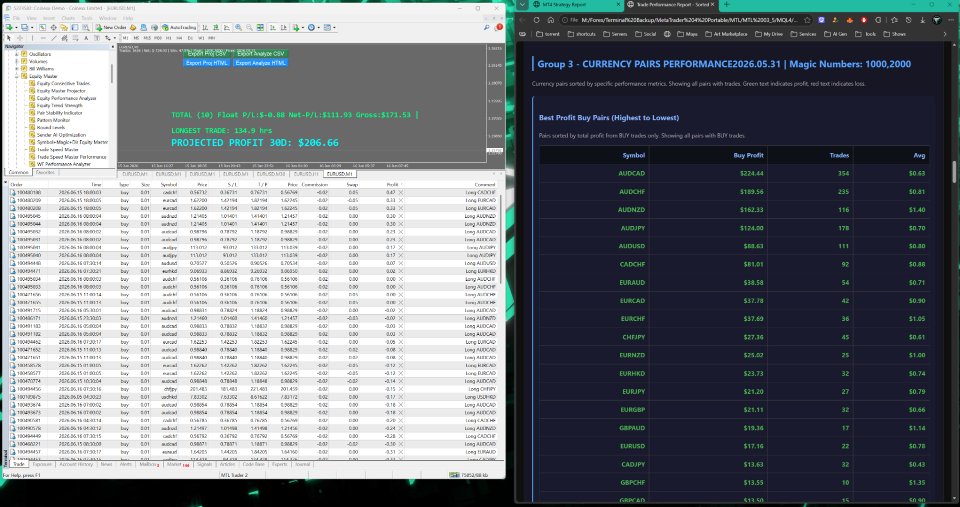Show more bookmarks with the chevron arrow
This screenshot has height=507, width=960.
(945, 34)
